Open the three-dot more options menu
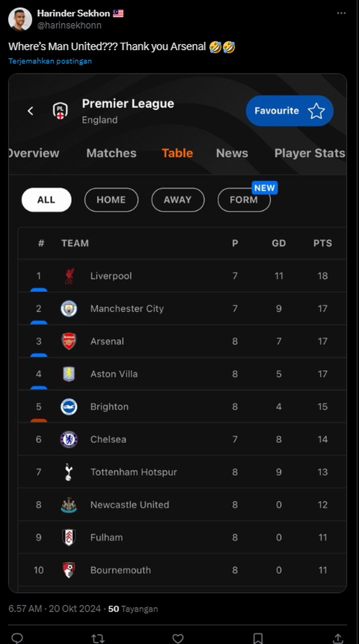 341,13
